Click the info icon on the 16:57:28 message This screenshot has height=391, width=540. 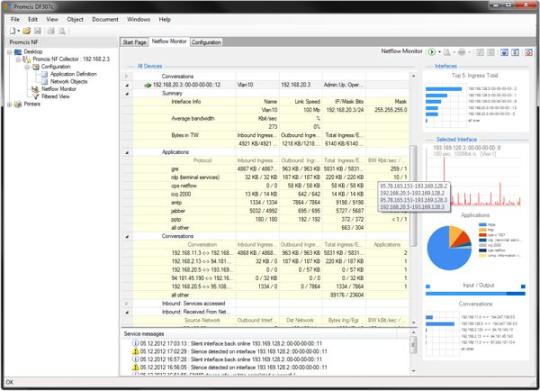coord(135,359)
